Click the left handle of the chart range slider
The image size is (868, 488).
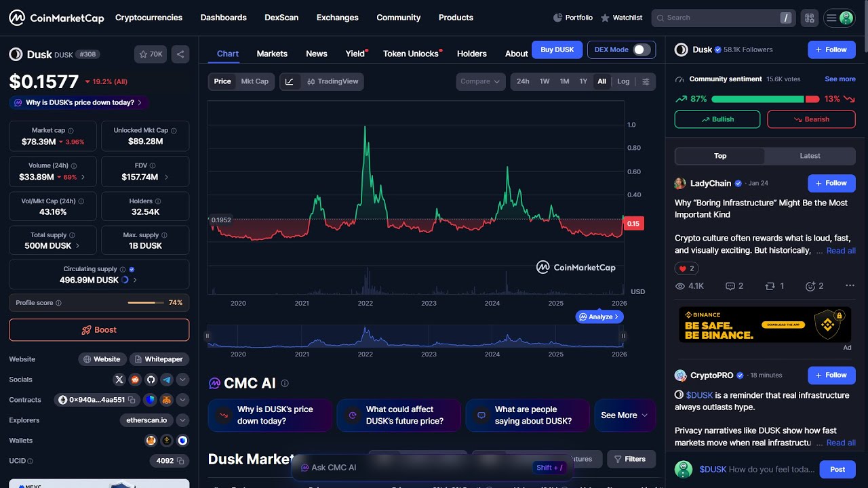tap(208, 335)
